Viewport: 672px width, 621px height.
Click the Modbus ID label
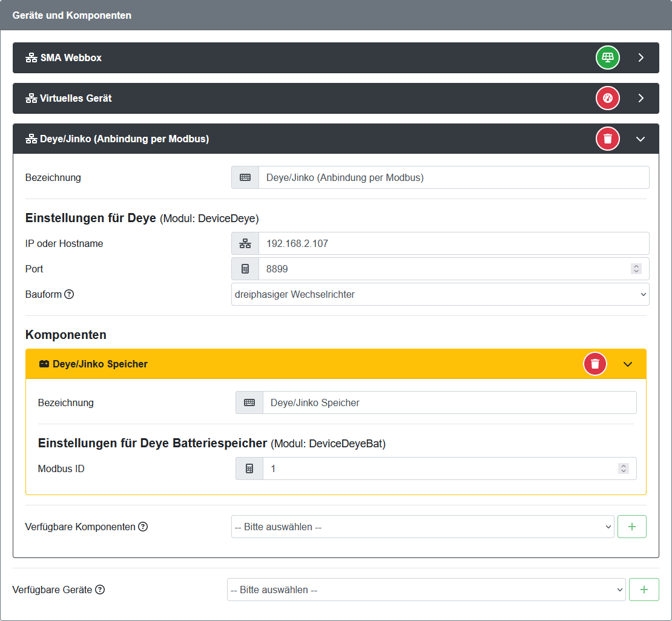61,468
